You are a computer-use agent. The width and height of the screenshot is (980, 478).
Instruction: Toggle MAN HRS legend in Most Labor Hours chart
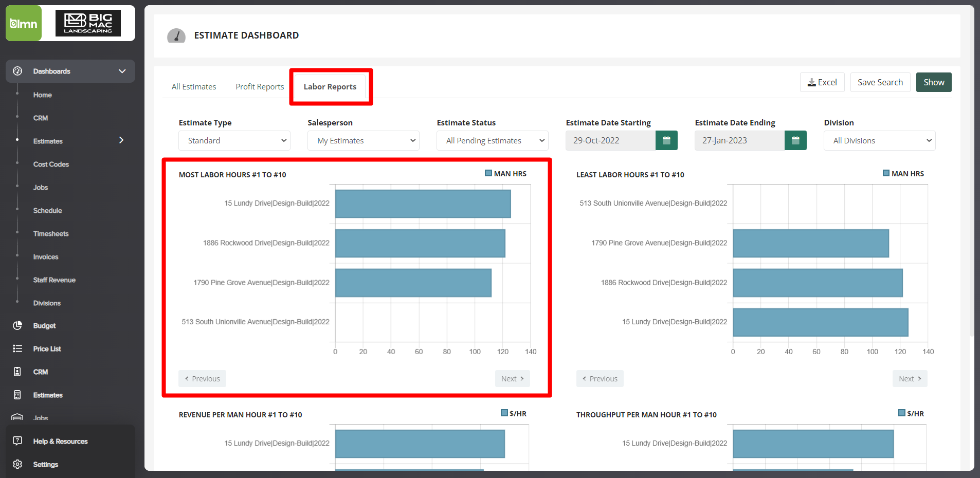tap(506, 174)
